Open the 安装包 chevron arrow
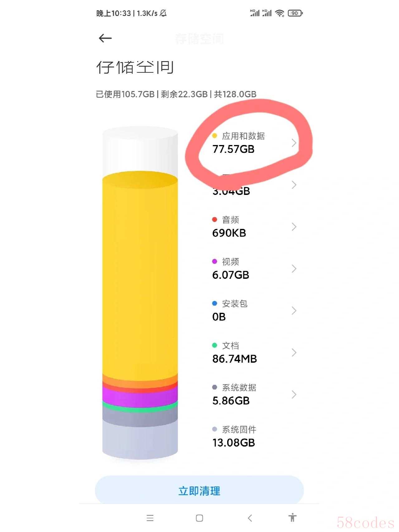Viewport: 399px width, 532px height. [294, 311]
